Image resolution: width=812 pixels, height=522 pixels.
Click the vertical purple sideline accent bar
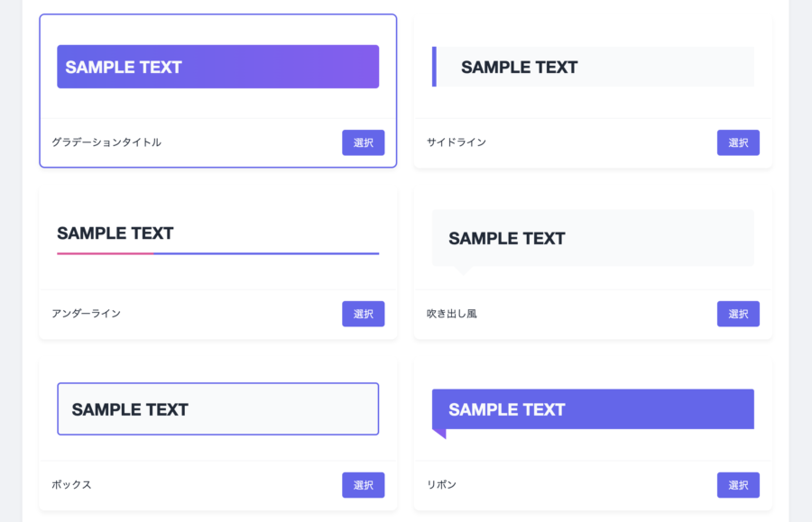434,67
